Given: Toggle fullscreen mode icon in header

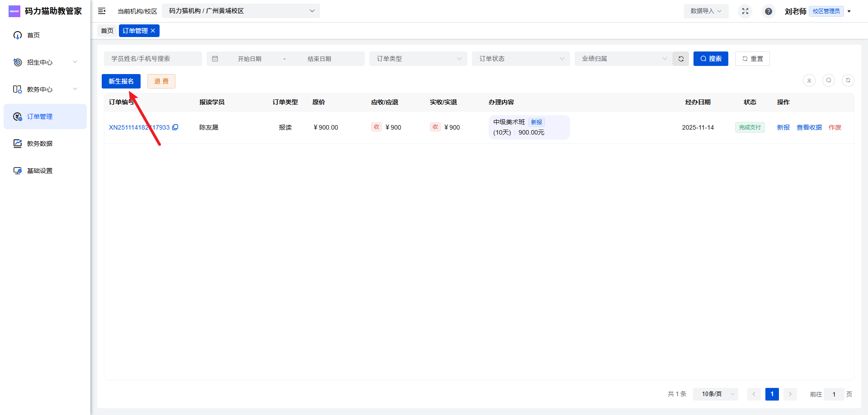Looking at the screenshot, I should tap(745, 11).
